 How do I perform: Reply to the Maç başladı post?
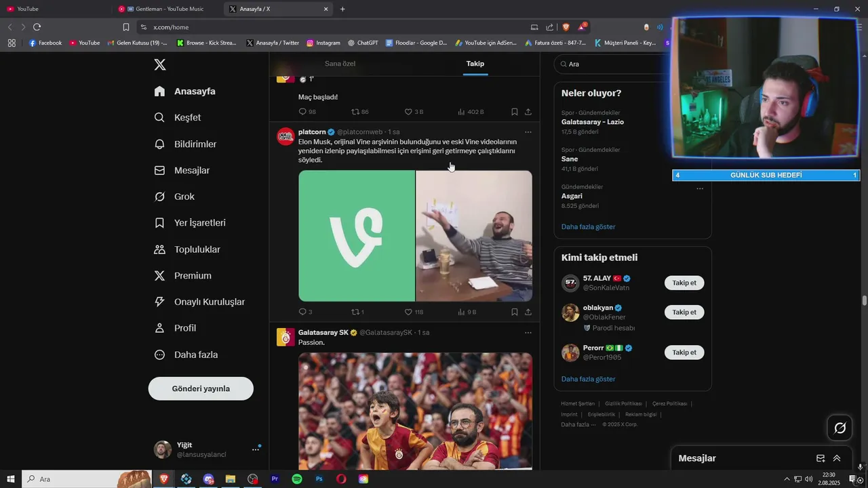click(307, 112)
